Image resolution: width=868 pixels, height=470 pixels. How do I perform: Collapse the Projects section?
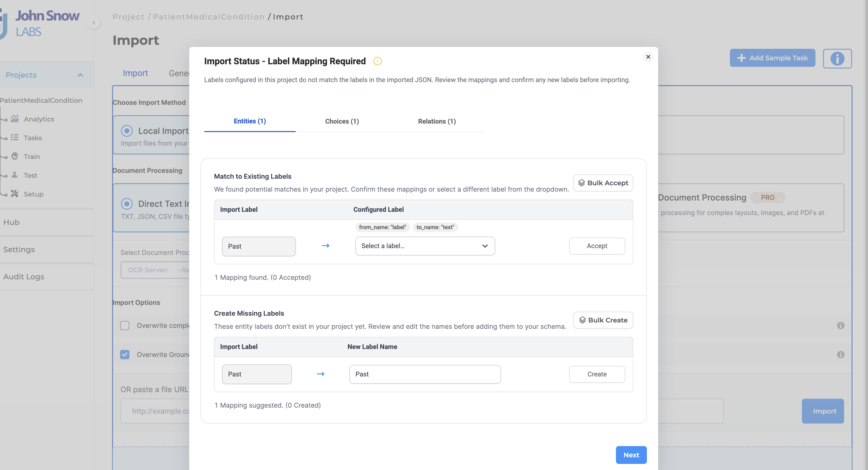click(x=80, y=75)
